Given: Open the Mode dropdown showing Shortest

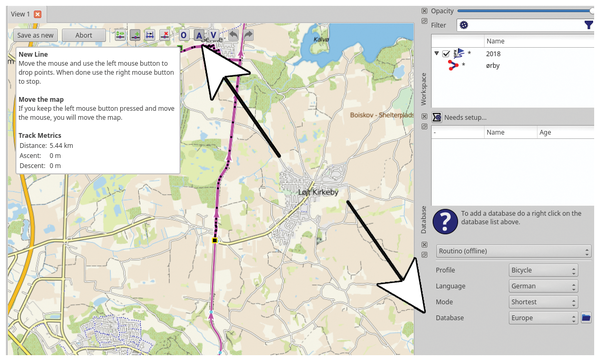Looking at the screenshot, I should [543, 302].
